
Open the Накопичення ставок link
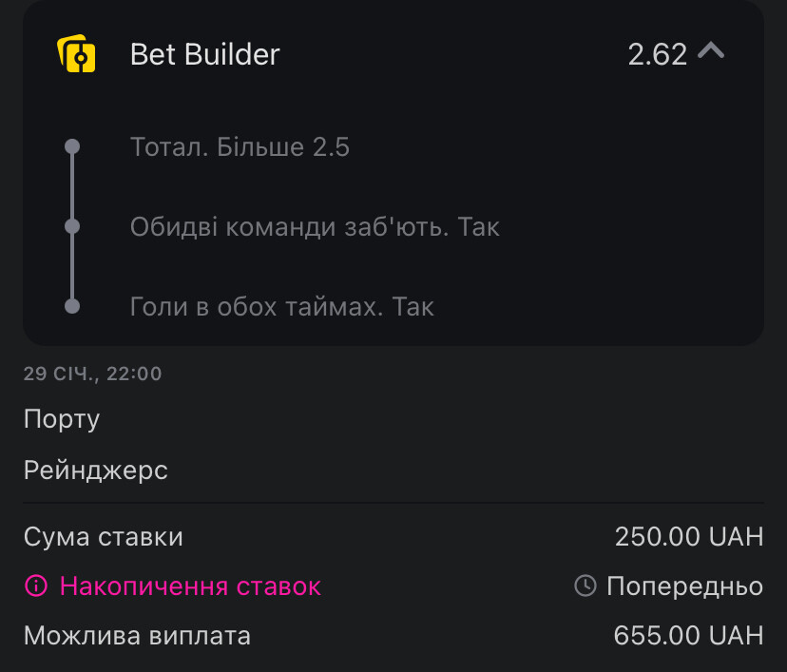190,586
